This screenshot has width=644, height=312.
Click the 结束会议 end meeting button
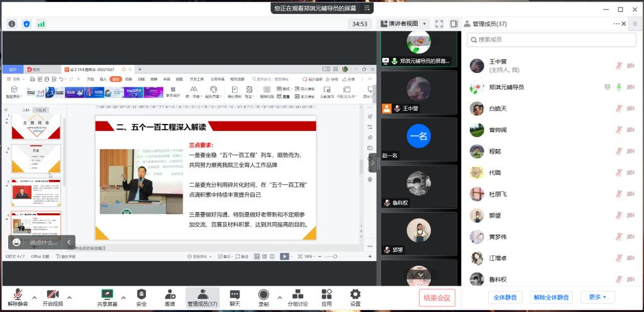(436, 298)
